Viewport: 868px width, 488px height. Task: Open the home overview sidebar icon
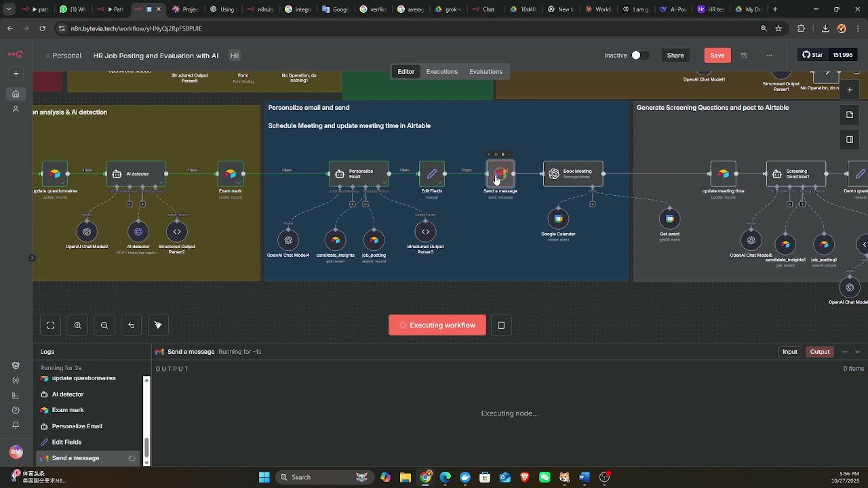16,94
